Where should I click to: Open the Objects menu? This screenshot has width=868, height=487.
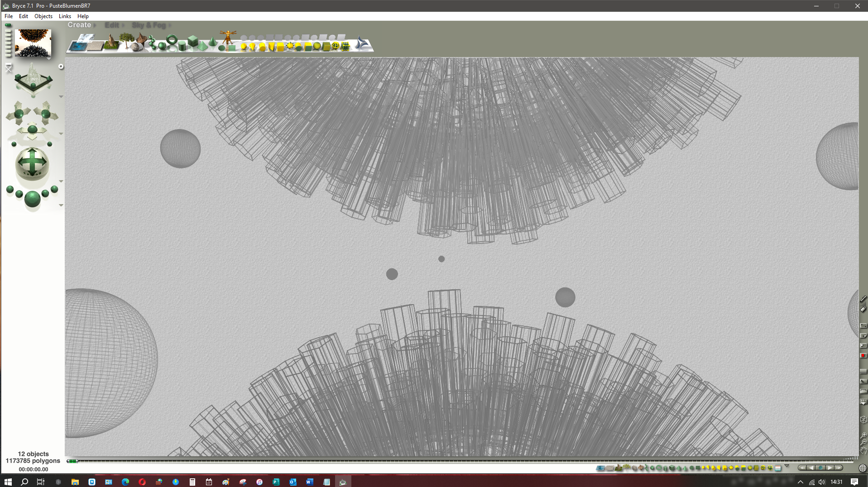pos(43,16)
